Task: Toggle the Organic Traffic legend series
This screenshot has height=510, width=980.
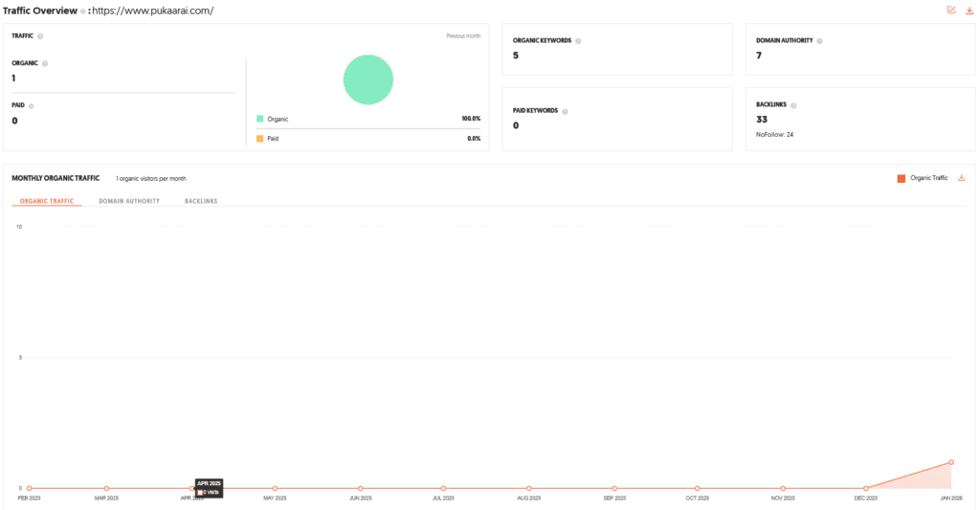Action: (923, 178)
